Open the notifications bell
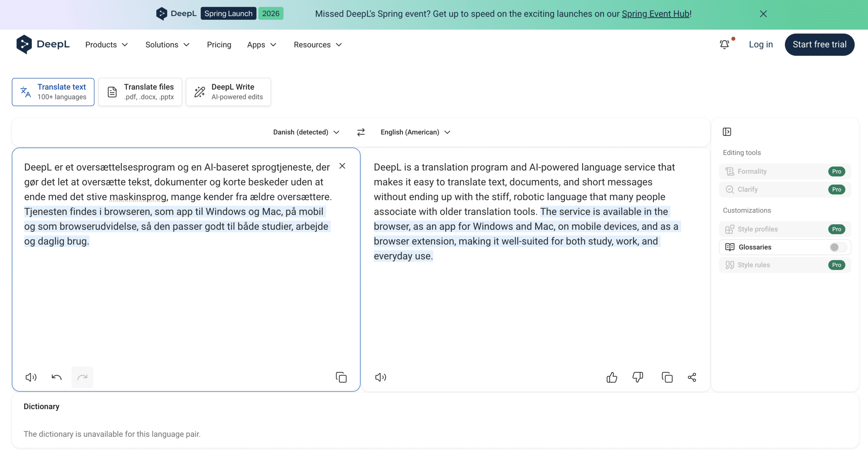Viewport: 868px width, 457px height. [725, 44]
